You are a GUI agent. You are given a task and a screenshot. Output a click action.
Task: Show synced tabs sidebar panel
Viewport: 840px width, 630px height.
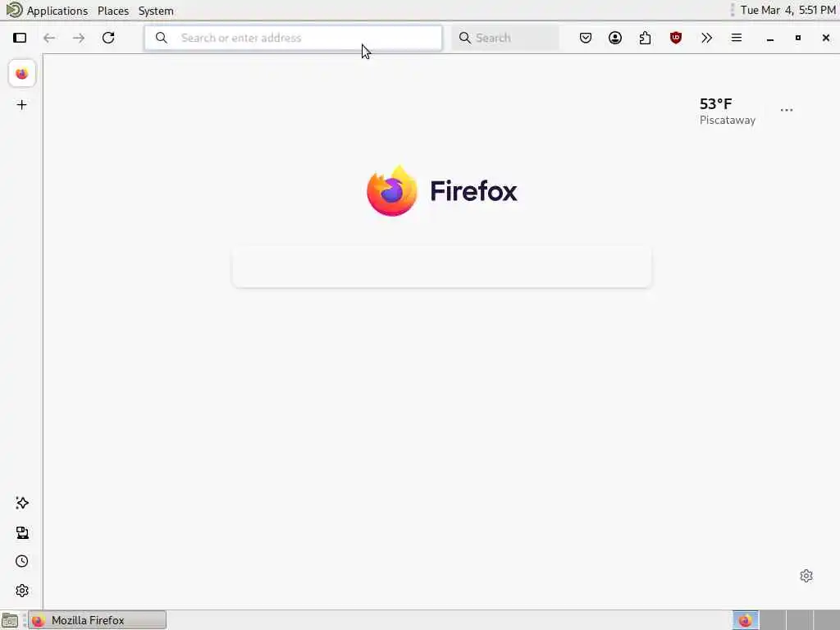(x=22, y=532)
